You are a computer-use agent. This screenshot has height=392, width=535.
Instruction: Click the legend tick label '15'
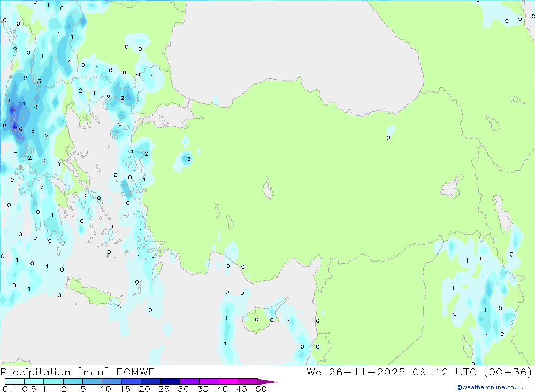click(125, 389)
